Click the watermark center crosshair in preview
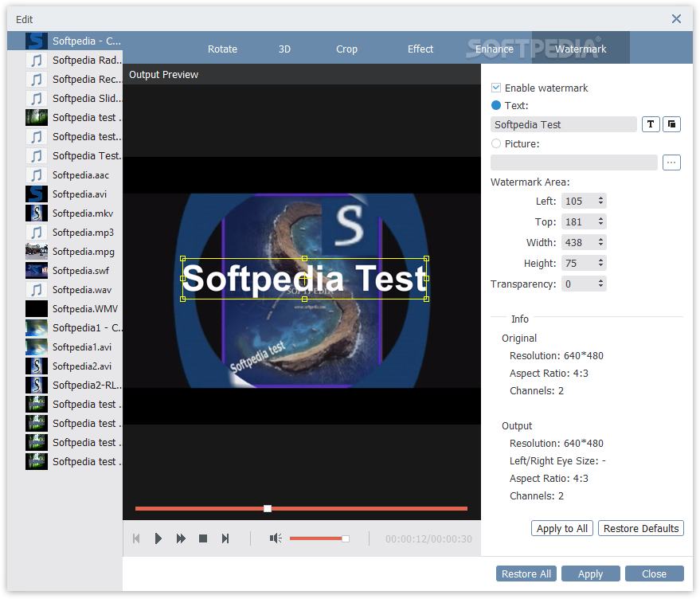 click(304, 279)
